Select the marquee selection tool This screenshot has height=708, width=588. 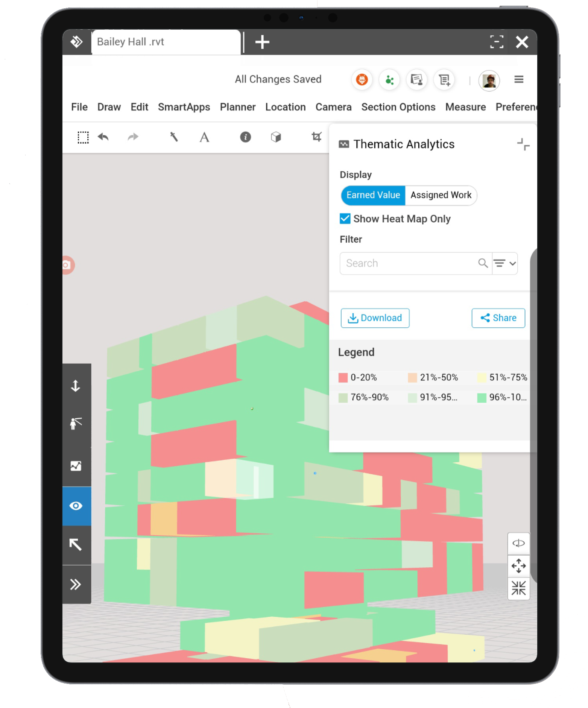[x=83, y=137]
